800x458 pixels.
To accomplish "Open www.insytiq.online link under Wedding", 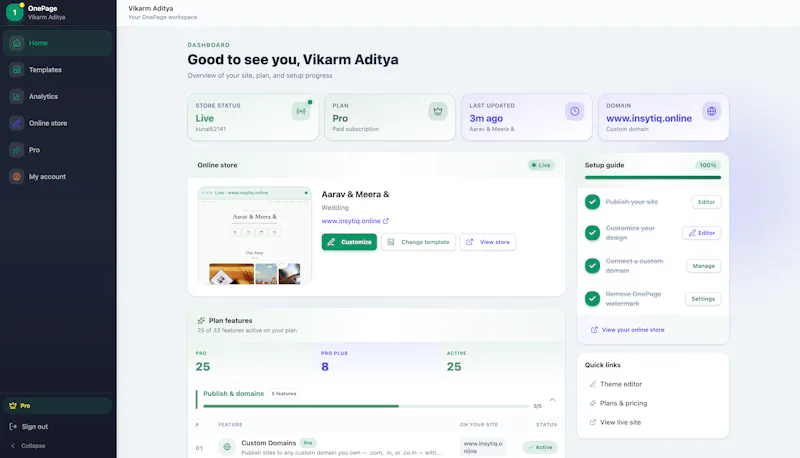I will [351, 221].
